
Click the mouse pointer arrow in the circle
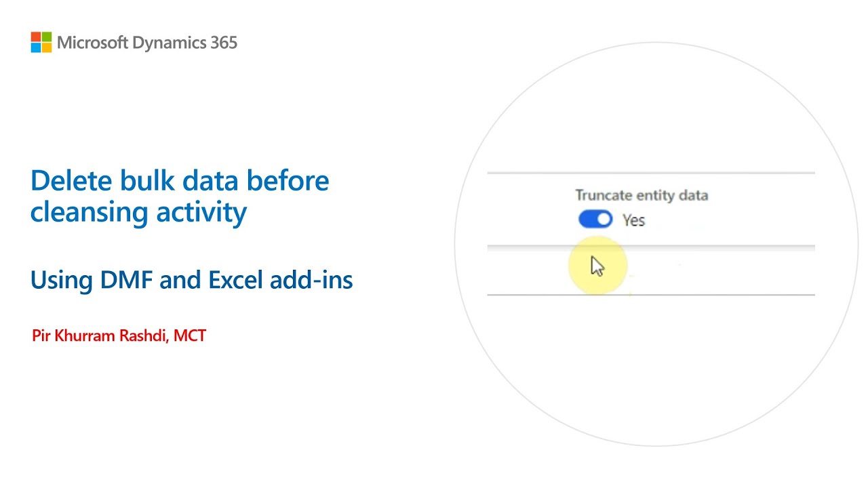pyautogui.click(x=597, y=266)
